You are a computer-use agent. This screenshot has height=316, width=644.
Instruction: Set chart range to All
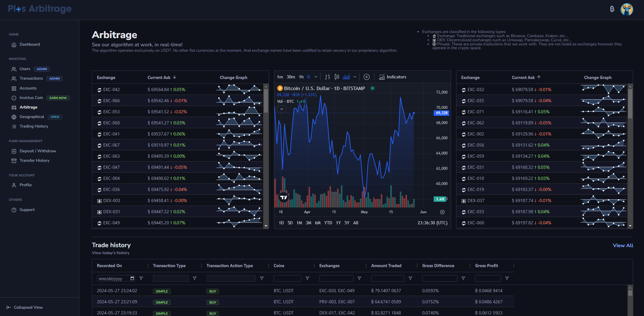point(356,223)
